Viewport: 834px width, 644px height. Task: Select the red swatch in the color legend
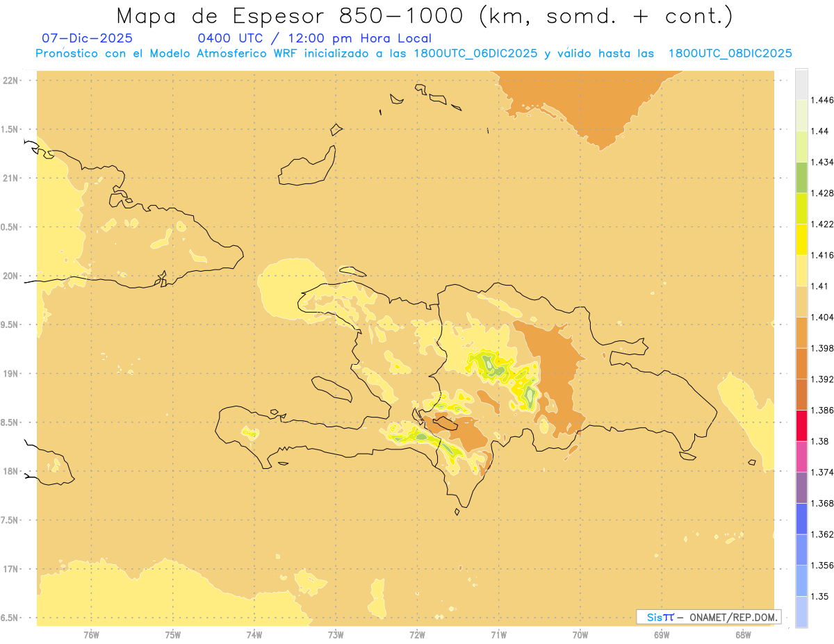(x=801, y=425)
